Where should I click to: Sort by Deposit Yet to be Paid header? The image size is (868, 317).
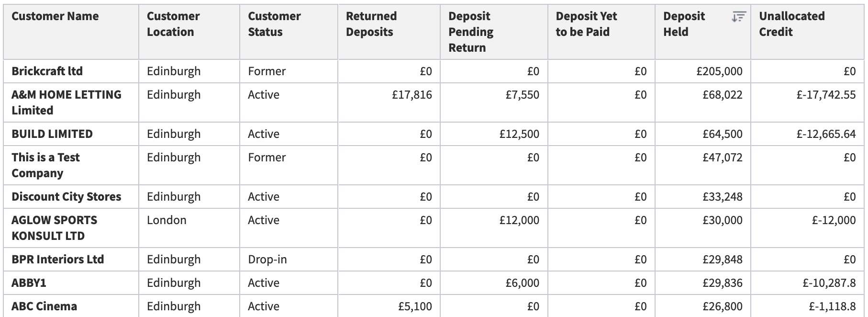tap(586, 24)
